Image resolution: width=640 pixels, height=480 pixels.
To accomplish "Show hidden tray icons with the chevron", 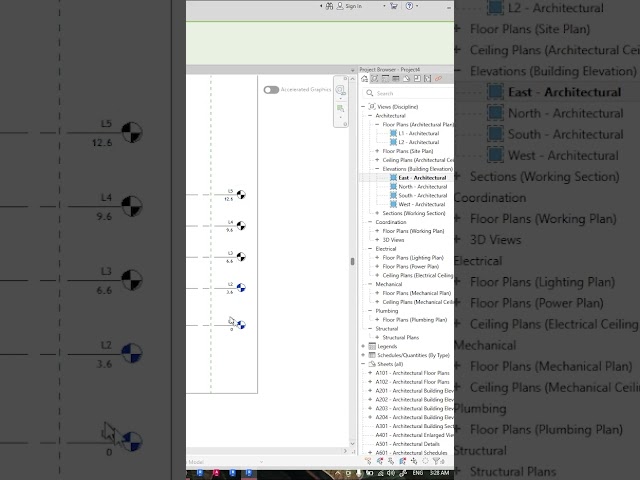I will [338, 473].
